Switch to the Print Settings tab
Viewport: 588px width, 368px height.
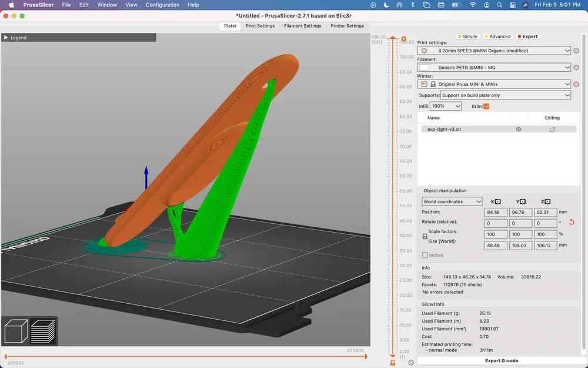click(260, 26)
